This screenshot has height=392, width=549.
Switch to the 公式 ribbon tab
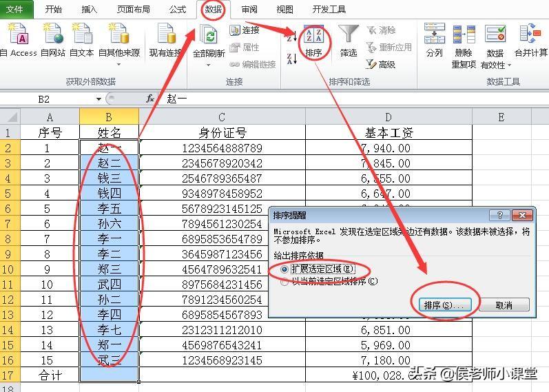click(178, 10)
